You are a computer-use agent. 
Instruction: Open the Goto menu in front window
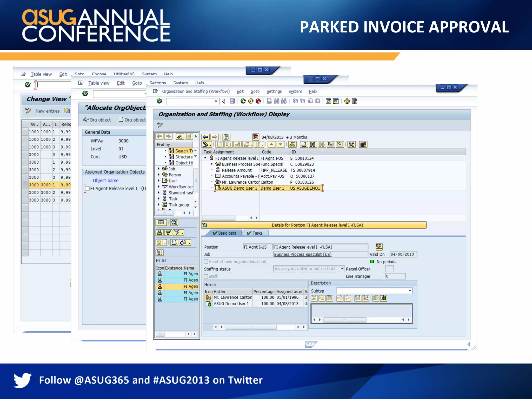click(255, 91)
